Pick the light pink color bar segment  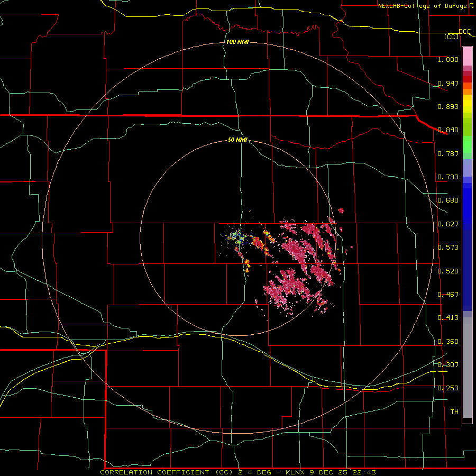point(467,57)
